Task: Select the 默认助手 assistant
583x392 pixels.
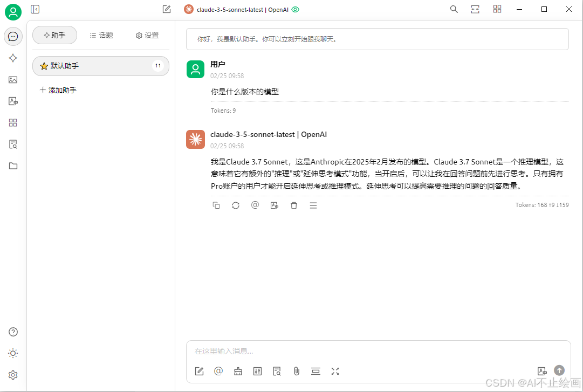Action: pyautogui.click(x=101, y=66)
